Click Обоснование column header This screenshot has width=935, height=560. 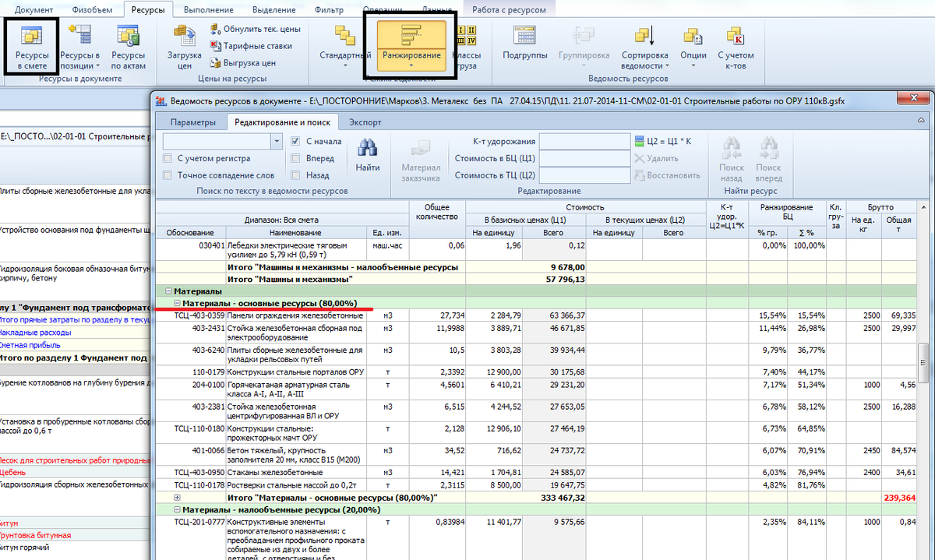click(x=192, y=233)
